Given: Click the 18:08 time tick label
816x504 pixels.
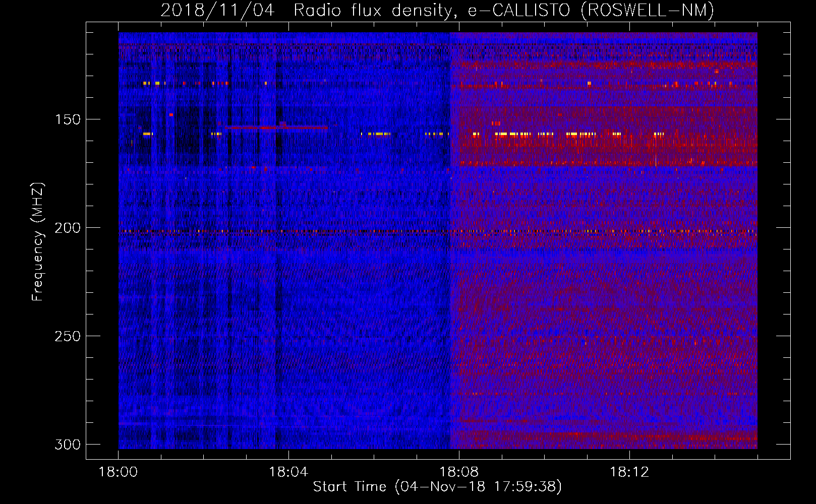Looking at the screenshot, I should click(x=459, y=472).
